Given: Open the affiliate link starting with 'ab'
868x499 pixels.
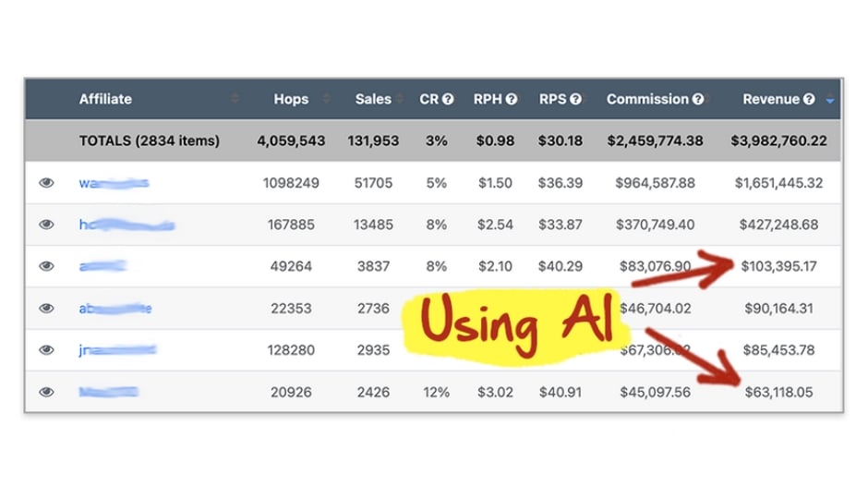Looking at the screenshot, I should pyautogui.click(x=115, y=308).
